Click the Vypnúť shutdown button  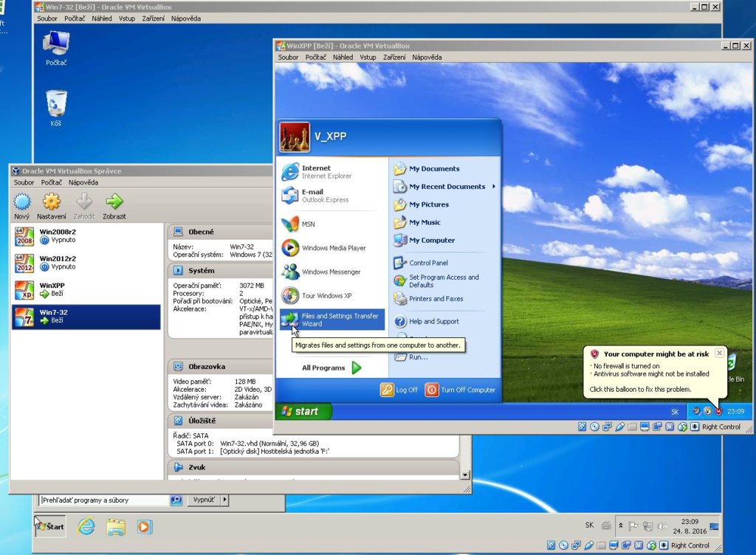(204, 500)
